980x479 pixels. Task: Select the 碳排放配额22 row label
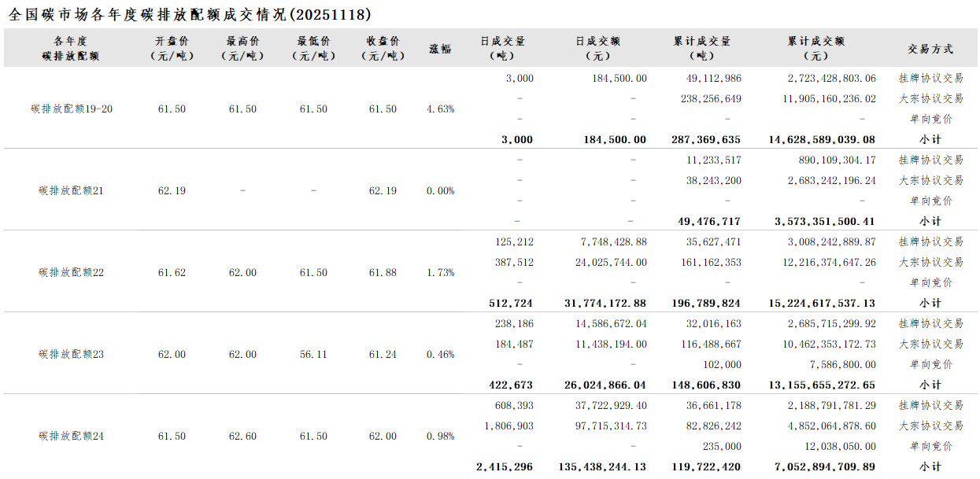[71, 273]
